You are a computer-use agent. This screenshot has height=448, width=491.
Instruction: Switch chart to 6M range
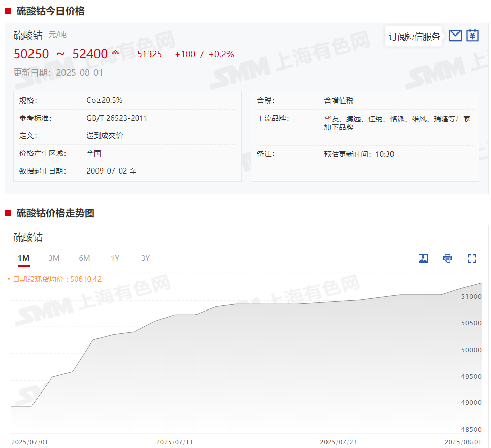pyautogui.click(x=84, y=258)
